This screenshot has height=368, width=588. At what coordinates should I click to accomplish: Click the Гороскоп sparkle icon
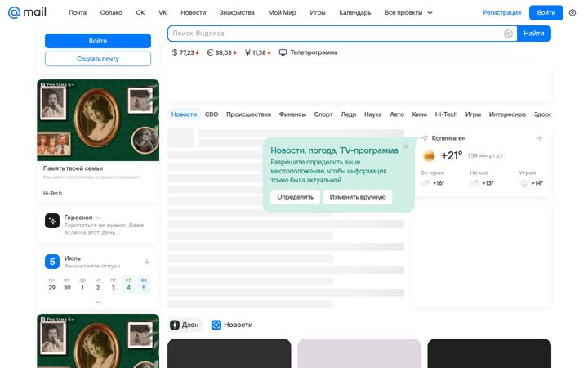click(52, 221)
